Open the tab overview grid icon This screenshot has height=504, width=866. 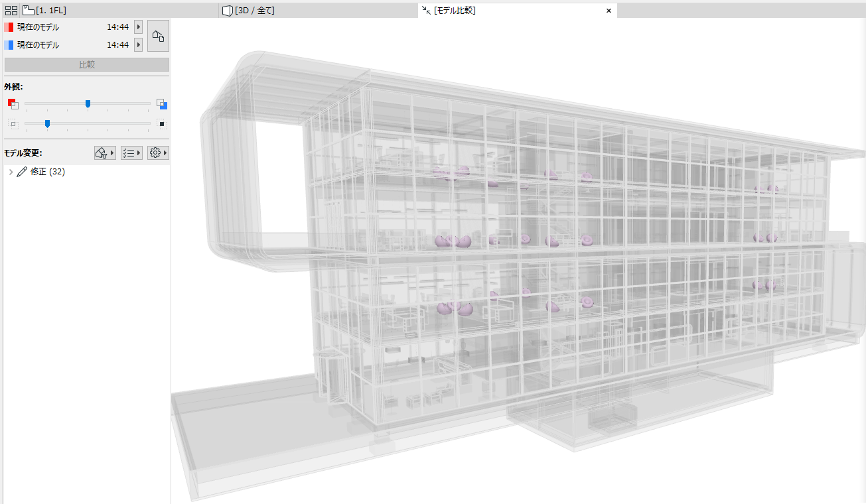tap(11, 10)
